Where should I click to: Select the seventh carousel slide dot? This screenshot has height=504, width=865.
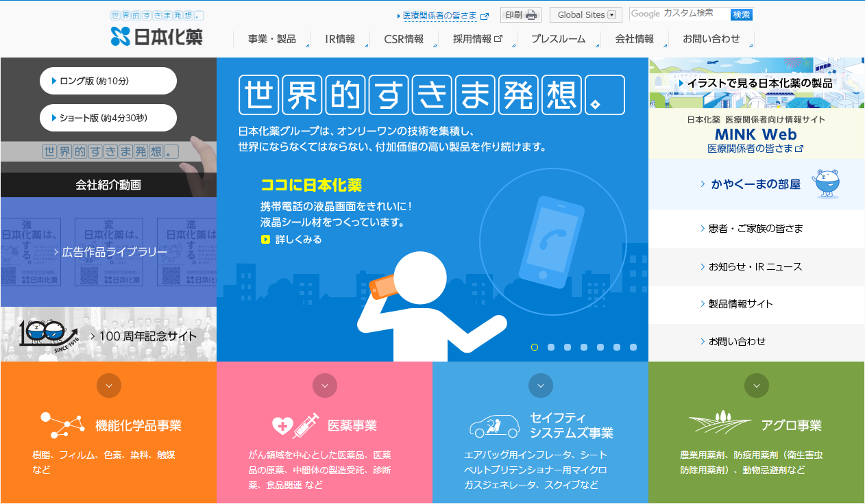pyautogui.click(x=633, y=347)
